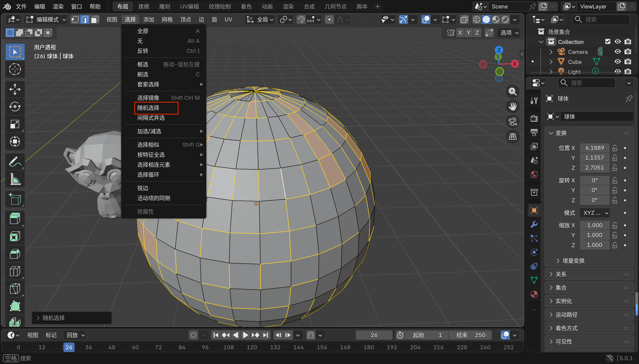
Task: Activate the Measure tool
Action: pos(15,179)
